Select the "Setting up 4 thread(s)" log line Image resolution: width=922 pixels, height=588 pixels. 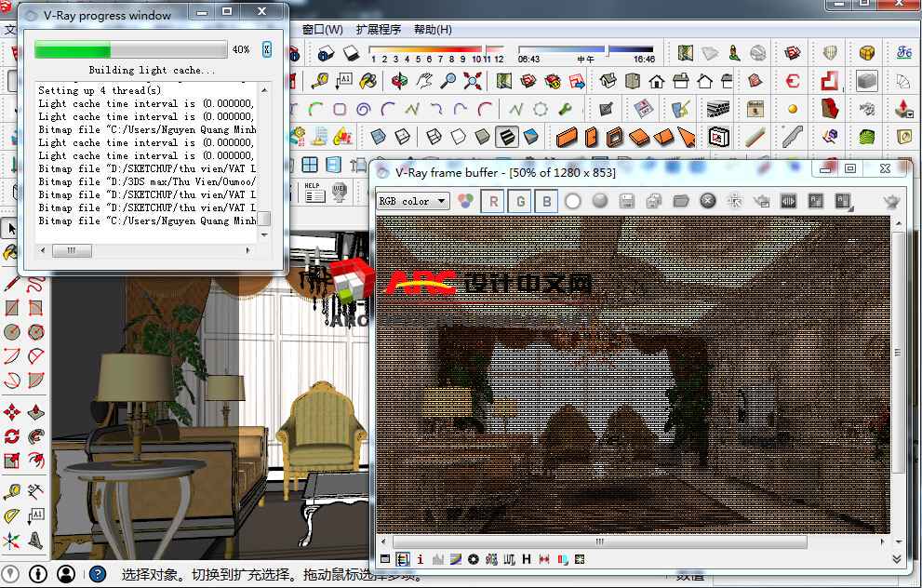pyautogui.click(x=100, y=90)
